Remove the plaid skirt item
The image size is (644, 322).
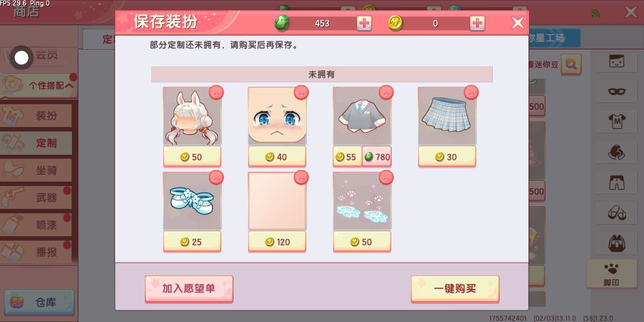point(471,93)
